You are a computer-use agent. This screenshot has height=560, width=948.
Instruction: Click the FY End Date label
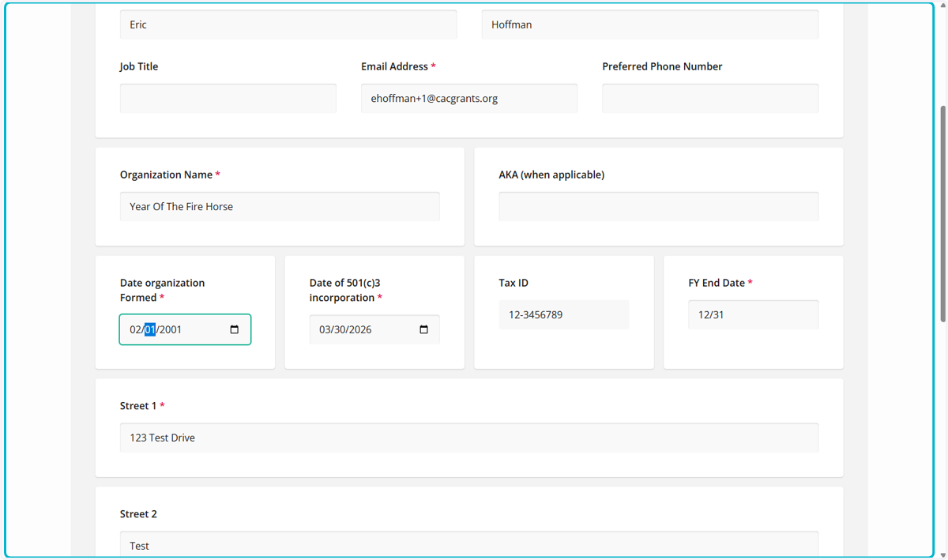coord(720,283)
